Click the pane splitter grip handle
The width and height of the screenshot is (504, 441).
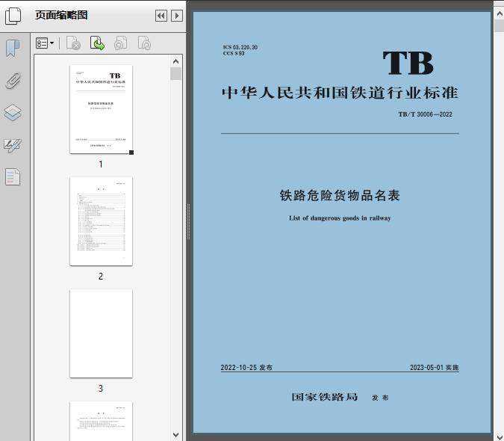coord(189,222)
